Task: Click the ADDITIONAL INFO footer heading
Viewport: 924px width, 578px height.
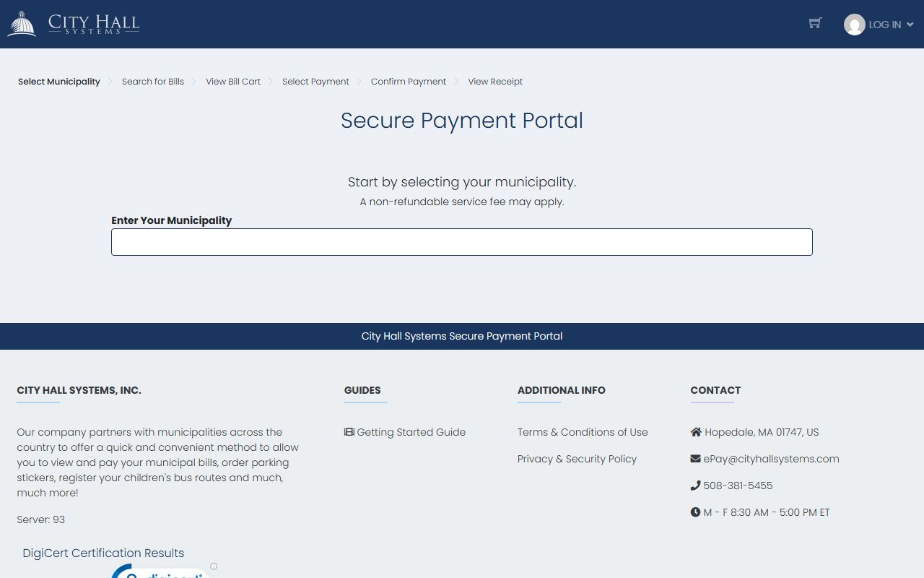Action: pyautogui.click(x=562, y=390)
